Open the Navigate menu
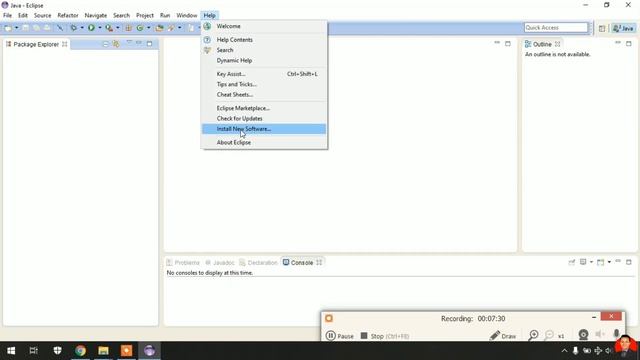This screenshot has height=360, width=640. coord(96,15)
